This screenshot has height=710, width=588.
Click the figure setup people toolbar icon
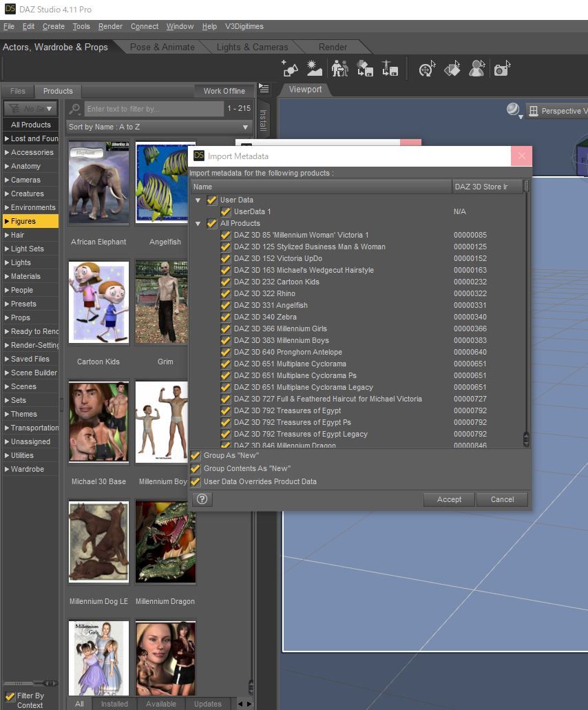pyautogui.click(x=339, y=68)
